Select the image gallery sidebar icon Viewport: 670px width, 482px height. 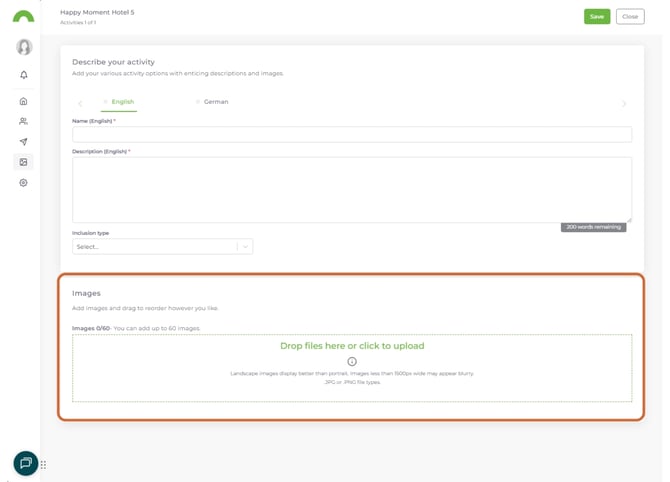[24, 162]
